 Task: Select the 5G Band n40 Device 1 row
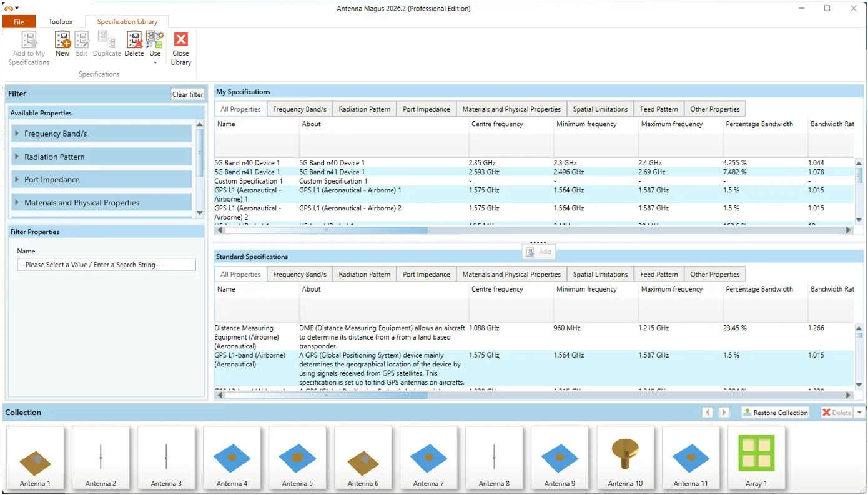pos(534,163)
